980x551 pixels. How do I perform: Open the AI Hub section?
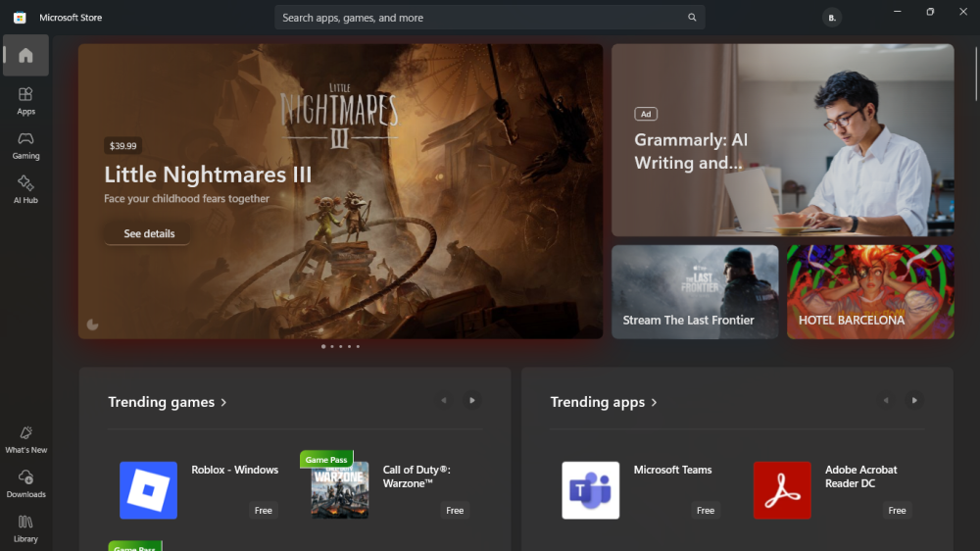[x=25, y=189]
